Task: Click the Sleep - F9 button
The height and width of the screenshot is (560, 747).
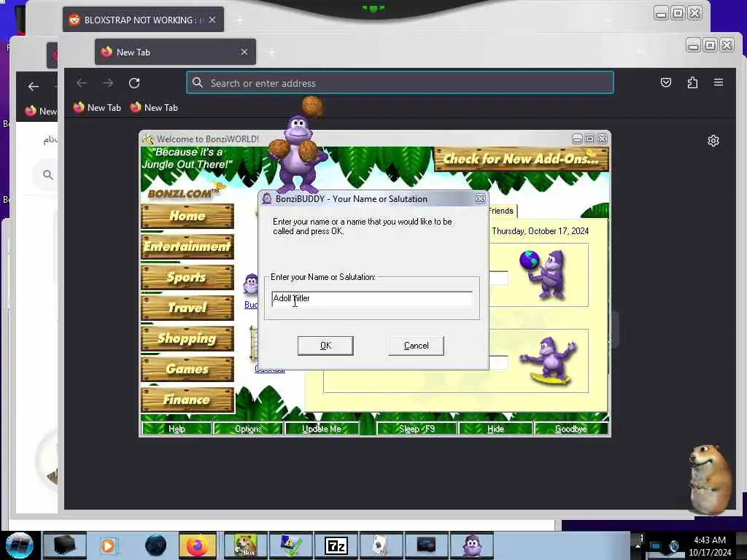Action: point(417,429)
